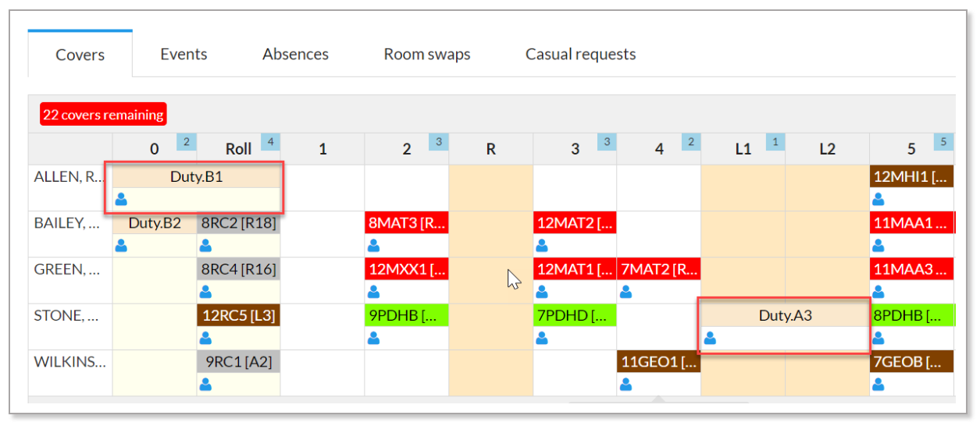
Task: Select the Casual requests tab
Action: coord(580,55)
